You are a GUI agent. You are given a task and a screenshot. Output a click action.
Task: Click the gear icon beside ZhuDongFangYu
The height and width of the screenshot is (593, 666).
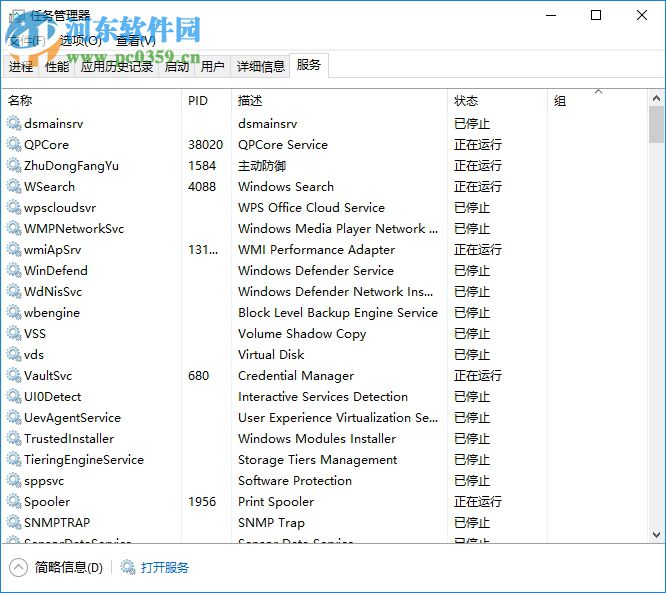(x=14, y=166)
